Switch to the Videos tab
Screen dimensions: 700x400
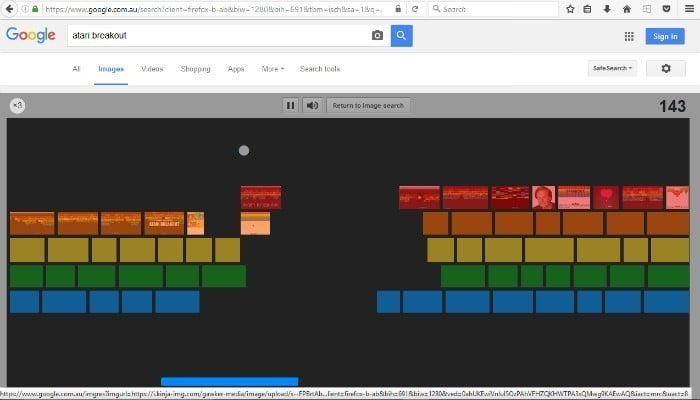coord(152,69)
